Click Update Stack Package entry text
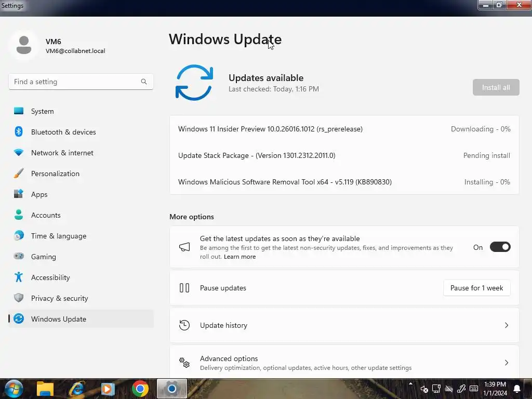 click(x=257, y=155)
